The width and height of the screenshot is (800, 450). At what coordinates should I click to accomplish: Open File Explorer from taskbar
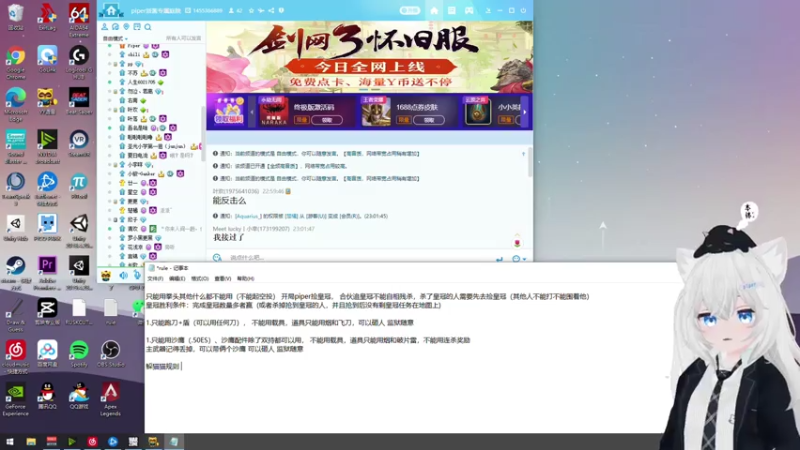[31, 441]
